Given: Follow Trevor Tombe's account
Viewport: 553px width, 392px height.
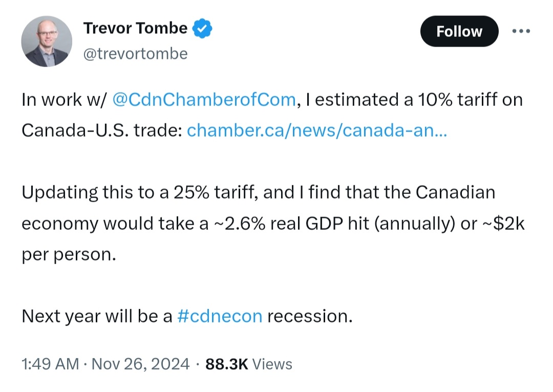Looking at the screenshot, I should 459,31.
